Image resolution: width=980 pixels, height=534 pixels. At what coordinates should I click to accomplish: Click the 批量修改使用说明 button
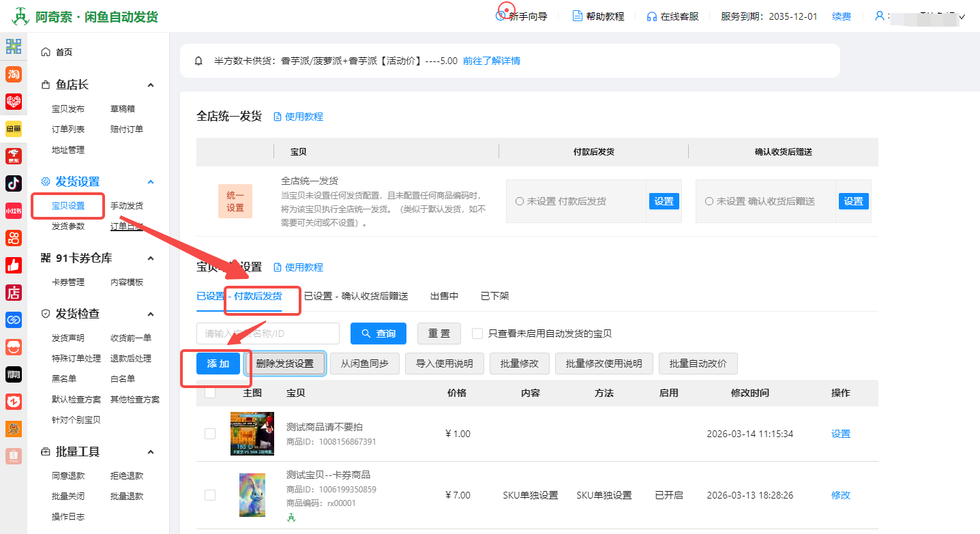point(604,364)
